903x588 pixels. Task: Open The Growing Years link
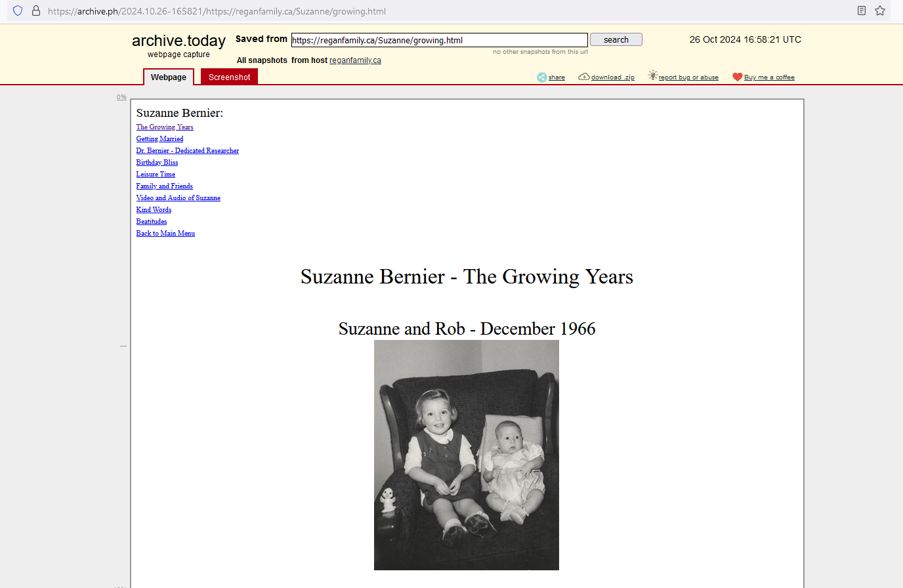tap(165, 127)
